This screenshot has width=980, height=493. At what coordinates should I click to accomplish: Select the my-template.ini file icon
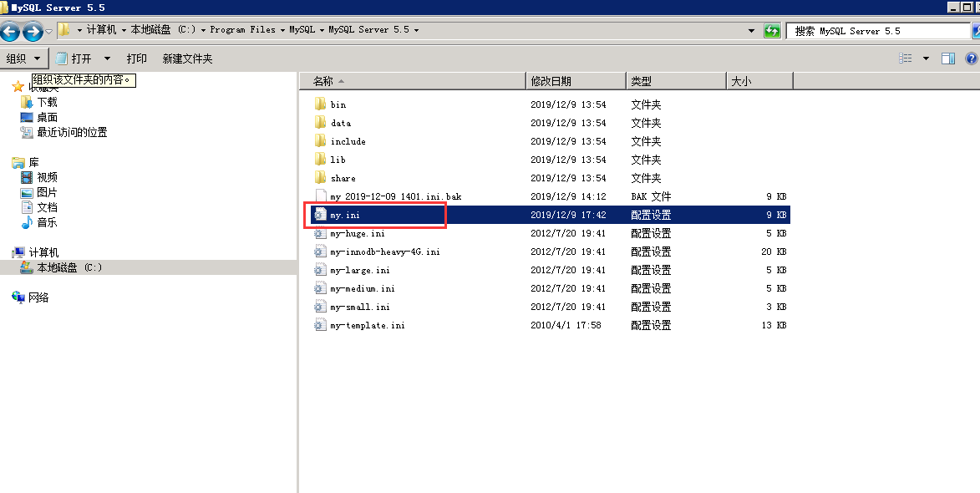(321, 325)
